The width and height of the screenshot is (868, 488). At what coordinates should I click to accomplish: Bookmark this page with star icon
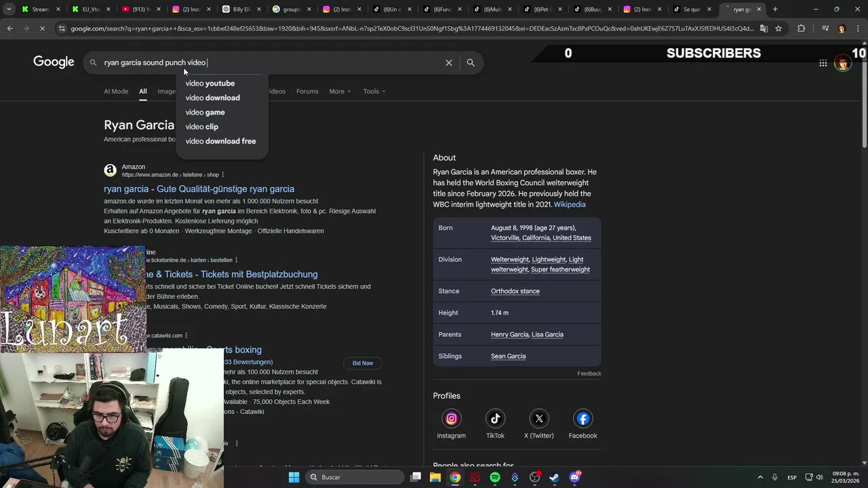click(778, 28)
